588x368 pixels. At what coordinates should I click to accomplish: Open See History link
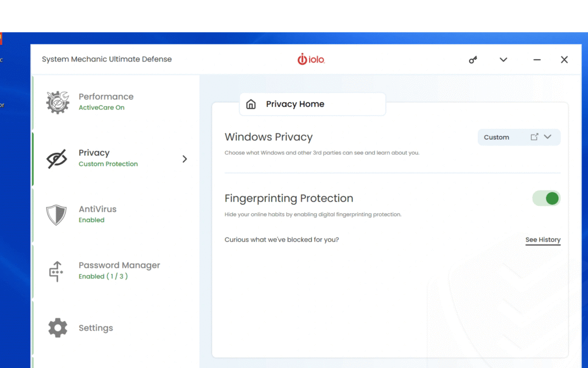click(543, 240)
